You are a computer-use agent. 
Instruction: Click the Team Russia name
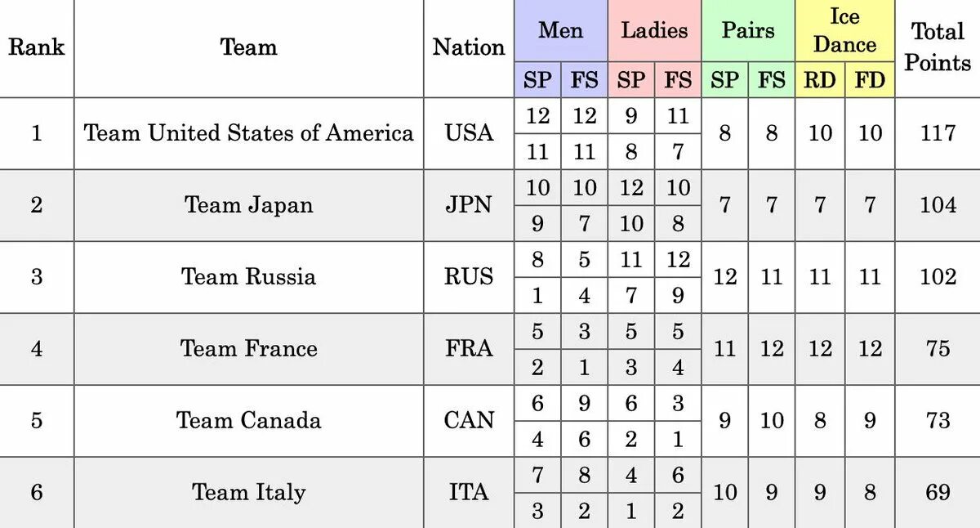[249, 276]
